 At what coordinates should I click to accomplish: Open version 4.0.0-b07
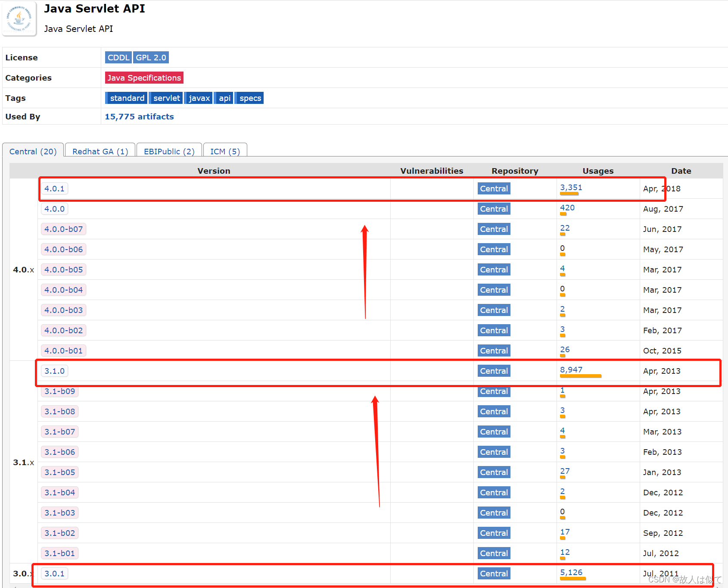coord(64,229)
